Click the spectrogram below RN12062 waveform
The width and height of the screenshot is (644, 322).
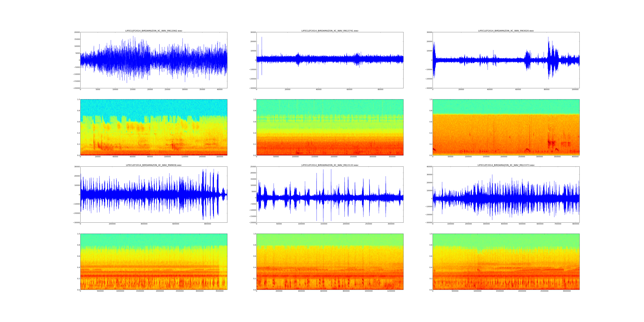coord(153,127)
